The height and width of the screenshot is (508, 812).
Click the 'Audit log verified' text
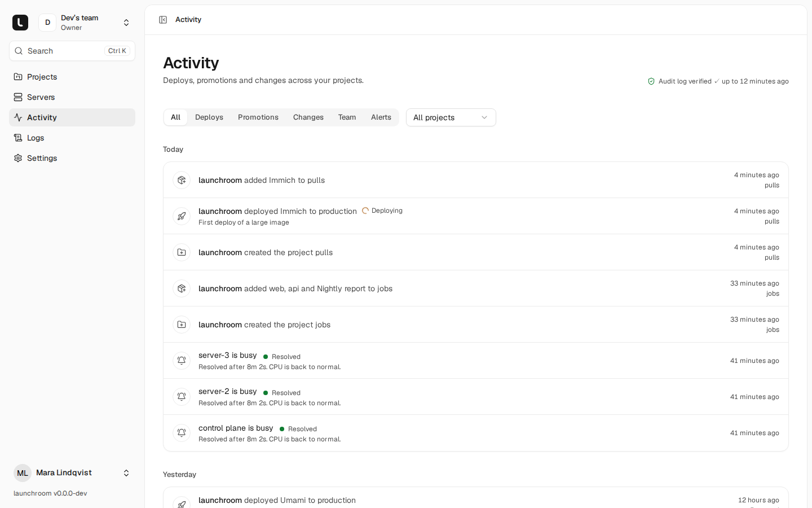click(x=685, y=81)
